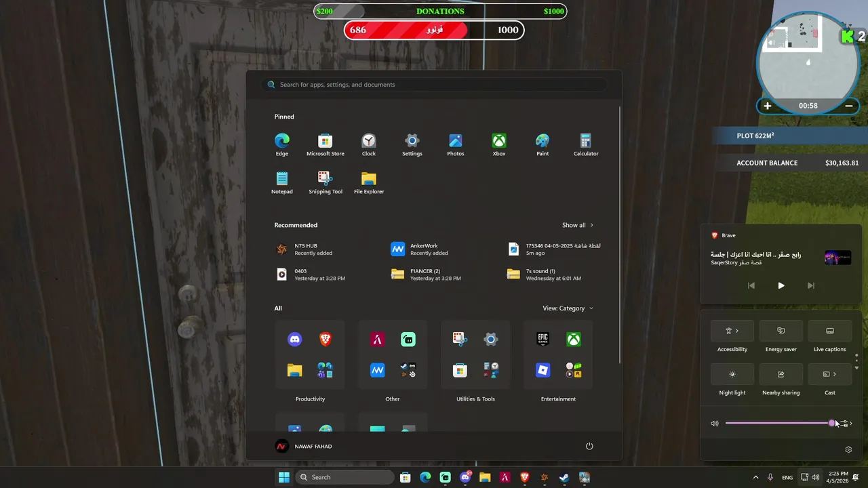868x488 pixels.
Task: Open quick settings gear icon
Action: pos(848,449)
